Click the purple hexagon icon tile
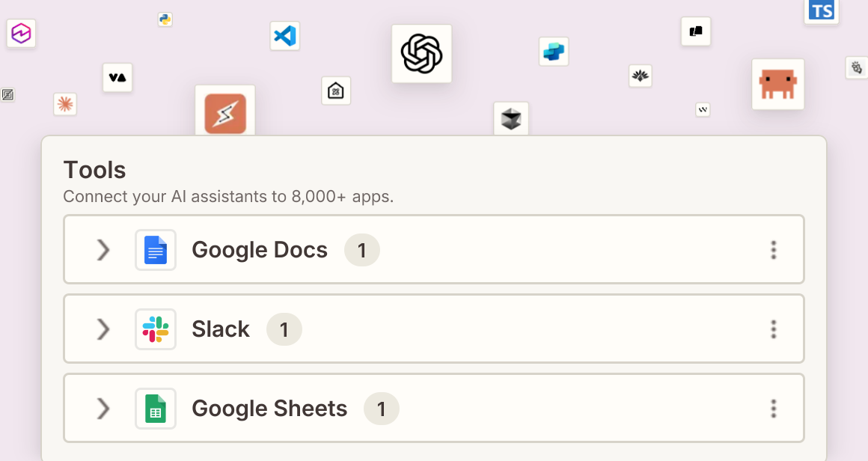The width and height of the screenshot is (868, 461). click(x=21, y=33)
